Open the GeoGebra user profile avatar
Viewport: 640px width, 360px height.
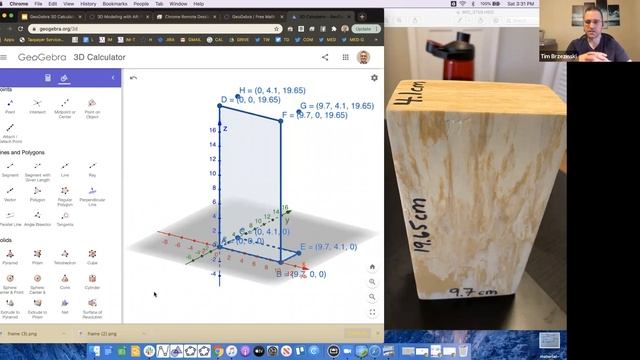point(363,57)
